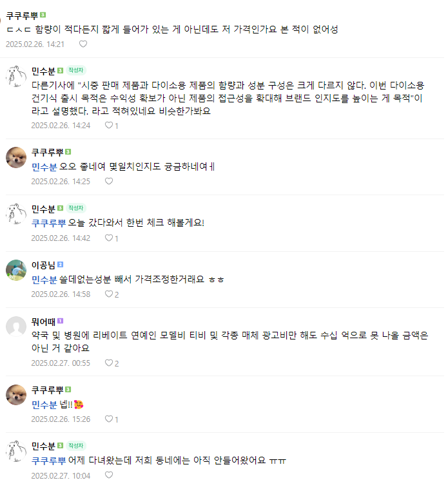448x487 pixels.
Task: Open the 쿠쿠루뿌 username on the 14:21 comment
Action: 22,14
